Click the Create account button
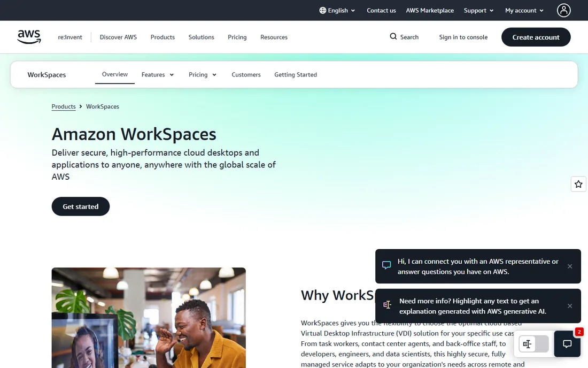The height and width of the screenshot is (368, 588). [x=536, y=37]
